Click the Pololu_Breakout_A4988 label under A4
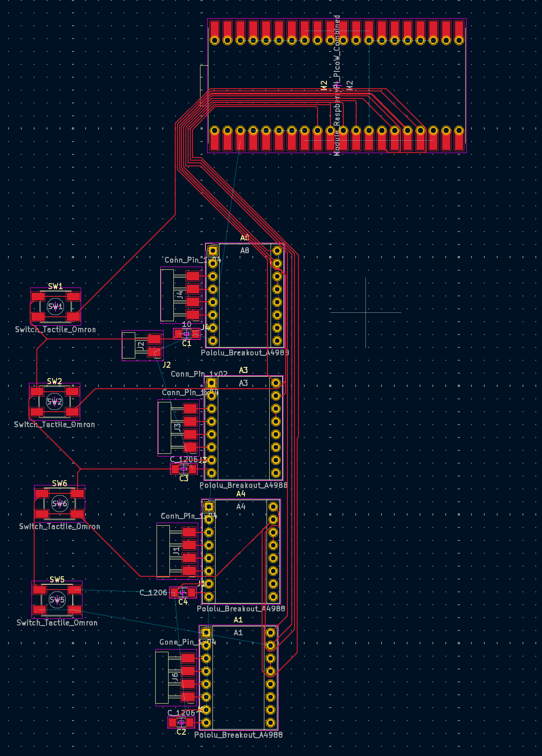This screenshot has width=542, height=756. click(241, 609)
